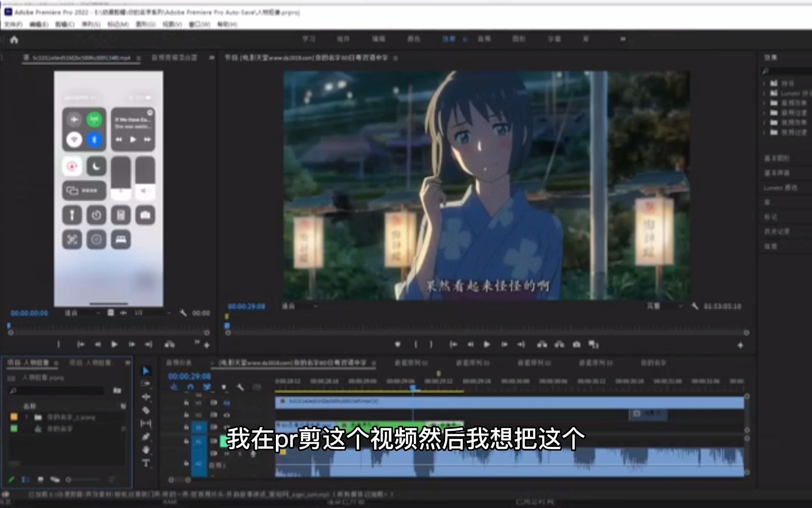
Task: Play the Program Monitor sequence
Action: [487, 345]
